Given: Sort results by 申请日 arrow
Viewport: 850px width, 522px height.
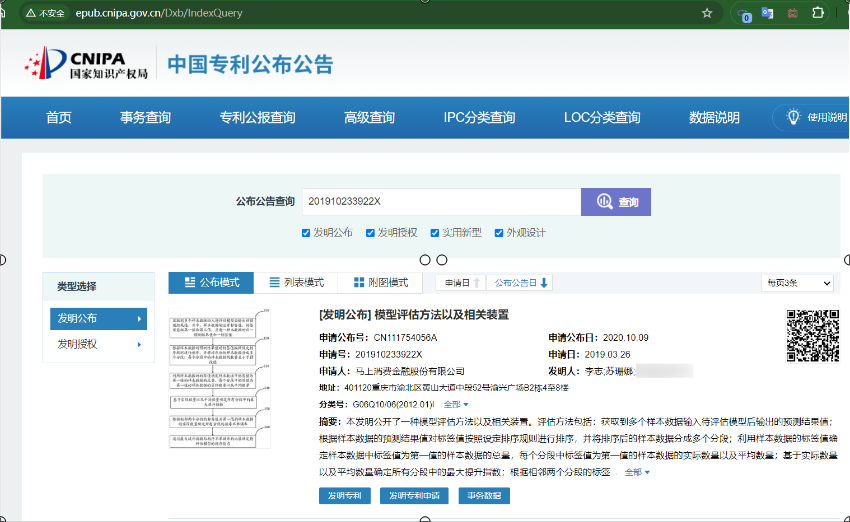Looking at the screenshot, I should (x=477, y=283).
